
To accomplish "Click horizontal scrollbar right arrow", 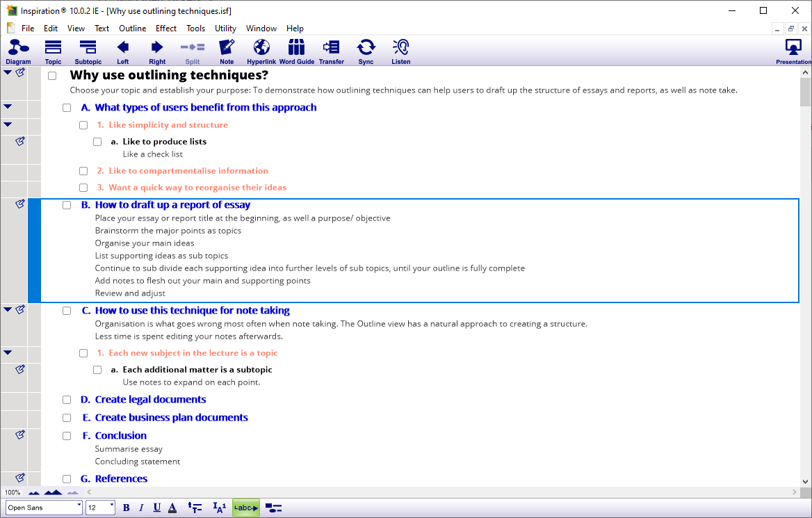I will coord(795,492).
